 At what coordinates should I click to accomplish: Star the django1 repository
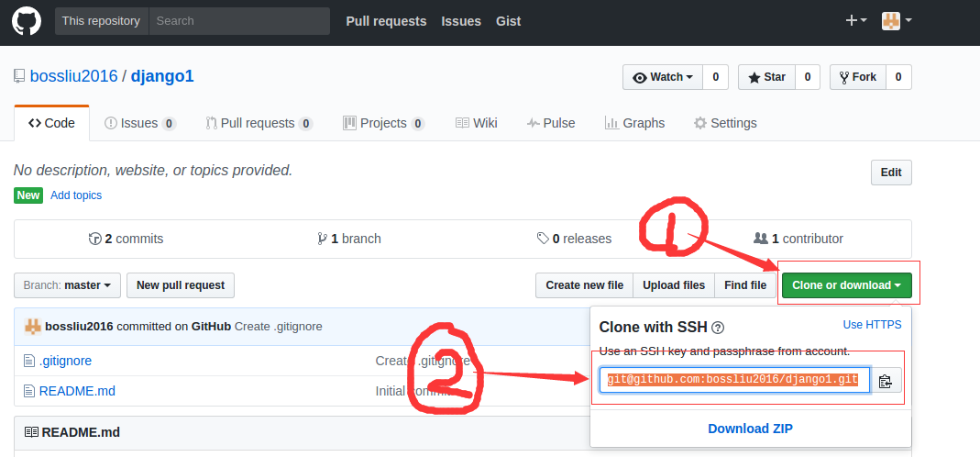pyautogui.click(x=766, y=77)
